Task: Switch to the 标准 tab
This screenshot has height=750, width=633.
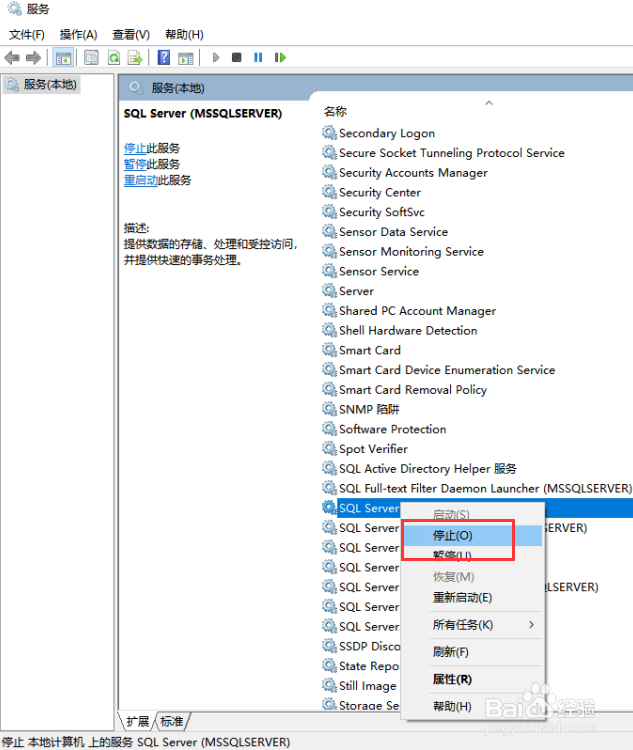Action: (x=171, y=721)
